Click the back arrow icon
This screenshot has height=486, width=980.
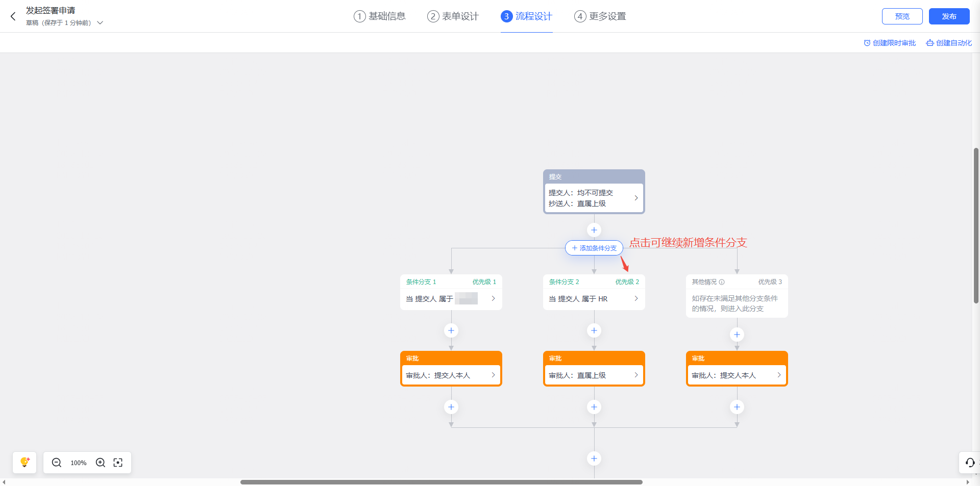(x=13, y=16)
